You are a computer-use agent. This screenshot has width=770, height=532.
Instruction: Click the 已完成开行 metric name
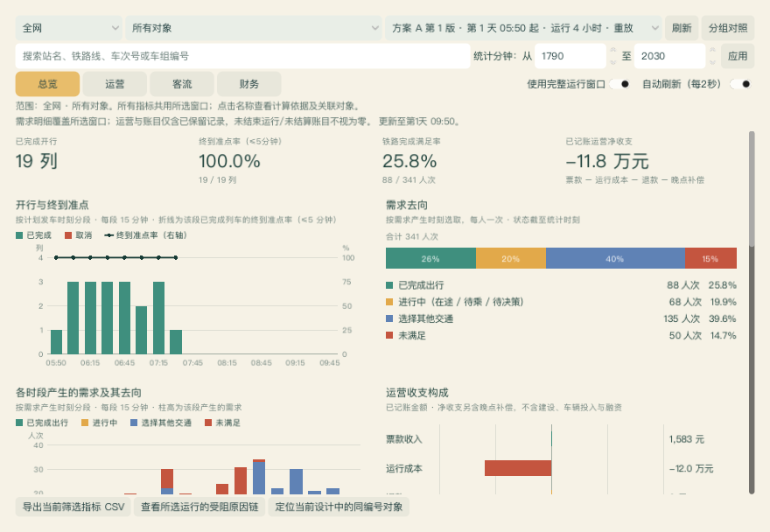(x=37, y=142)
